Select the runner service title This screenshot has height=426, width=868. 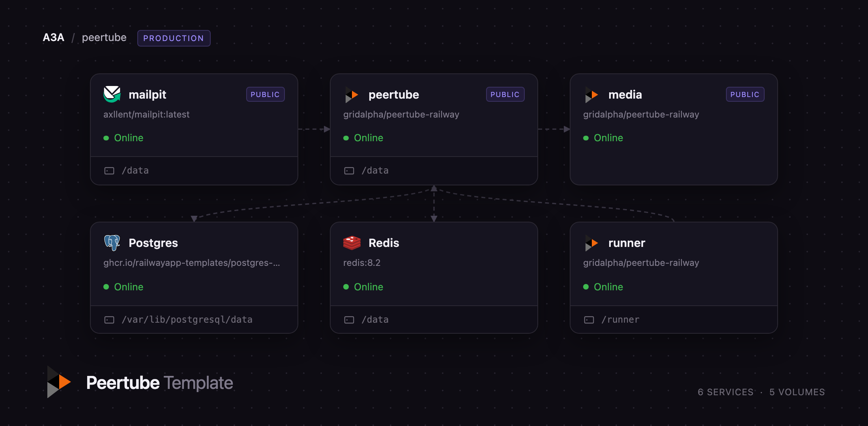(x=627, y=243)
